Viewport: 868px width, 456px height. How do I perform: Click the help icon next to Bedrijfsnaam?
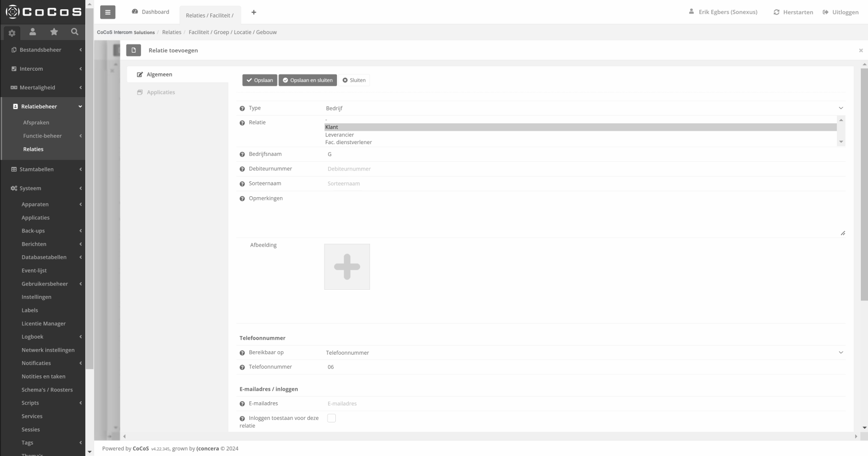click(x=242, y=154)
